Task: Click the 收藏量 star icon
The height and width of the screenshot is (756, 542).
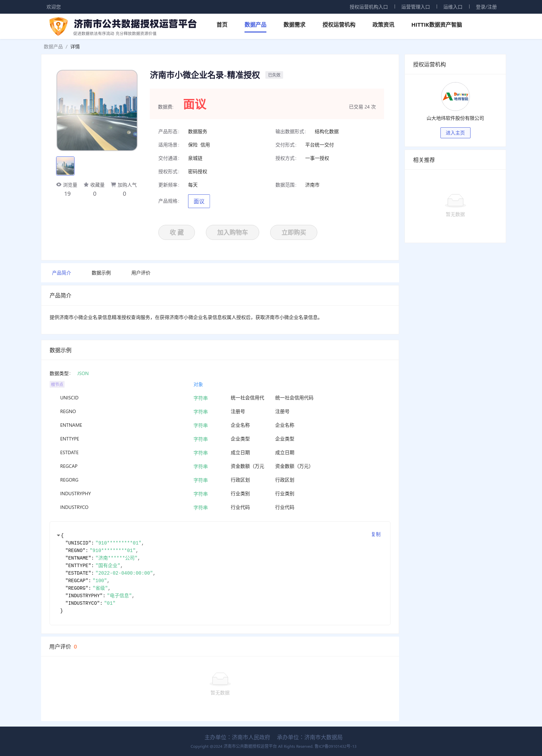Action: pos(86,184)
